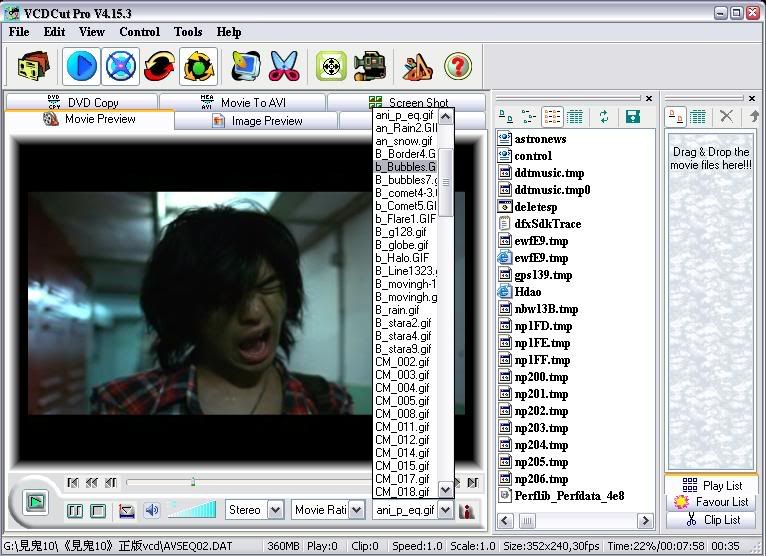Open the File menu
The image size is (766, 556).
pos(19,32)
